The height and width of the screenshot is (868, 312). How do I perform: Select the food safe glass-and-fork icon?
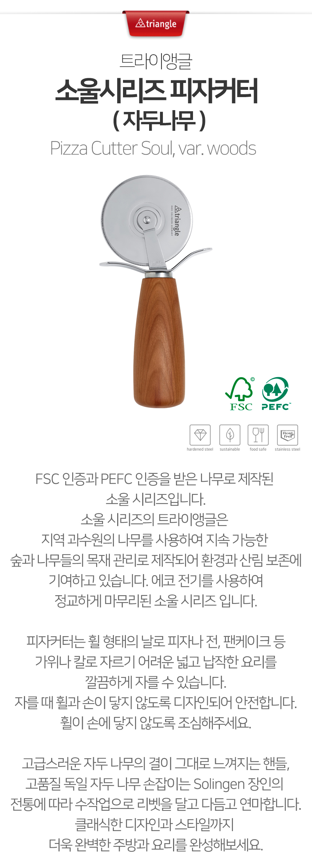[258, 435]
